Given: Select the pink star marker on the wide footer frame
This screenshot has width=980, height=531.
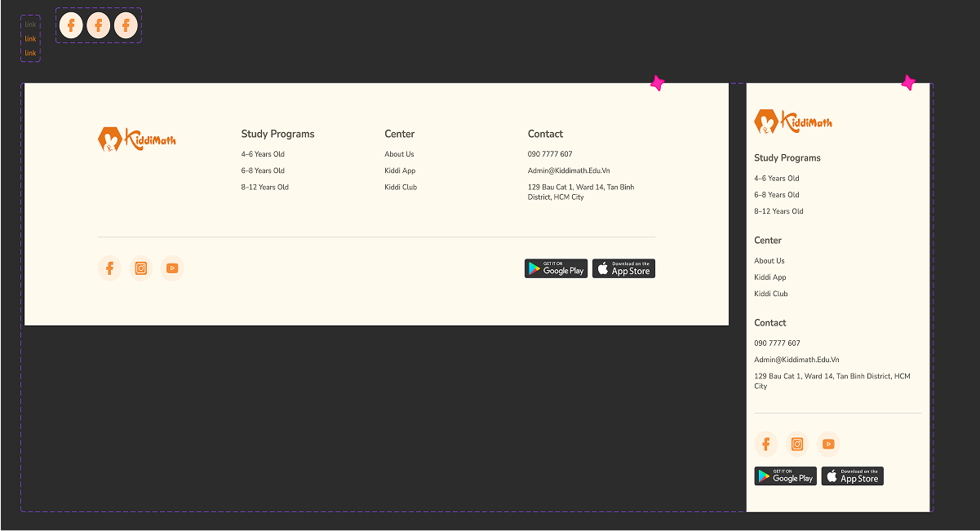Looking at the screenshot, I should (x=657, y=82).
